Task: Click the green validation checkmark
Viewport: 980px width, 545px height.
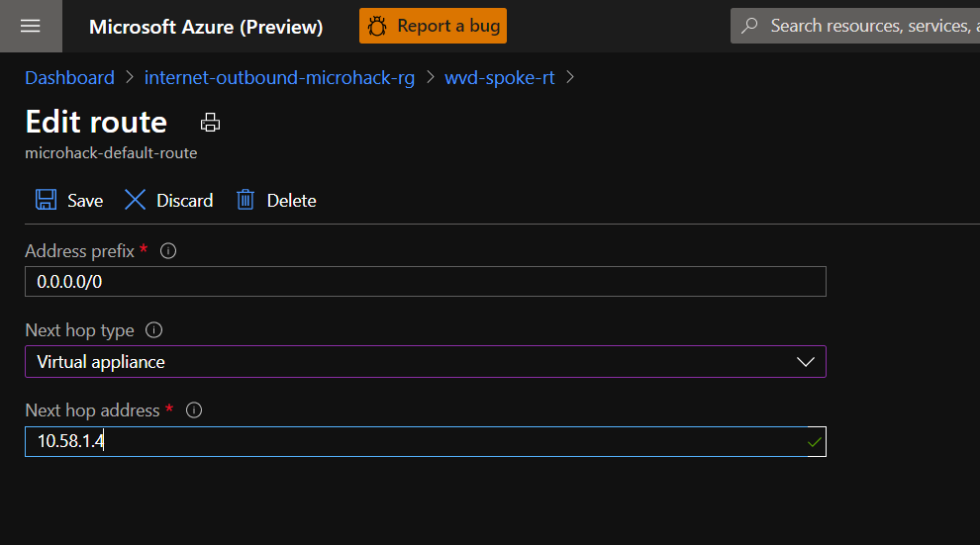Action: [x=815, y=442]
